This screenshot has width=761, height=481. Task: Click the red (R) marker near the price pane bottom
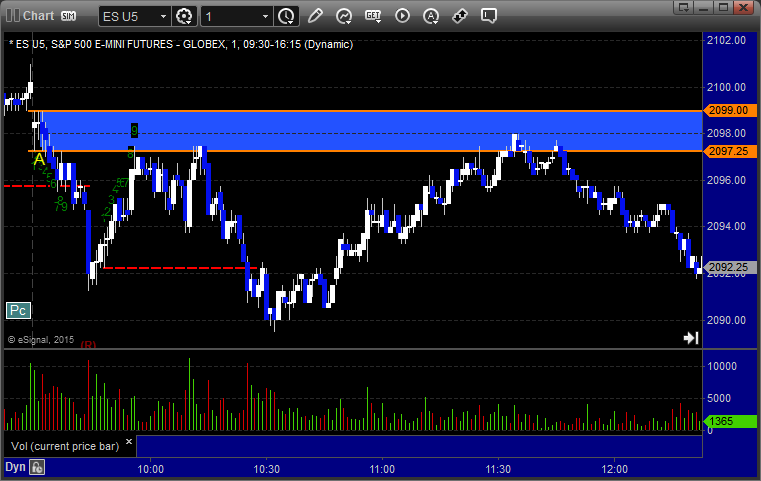pos(88,344)
